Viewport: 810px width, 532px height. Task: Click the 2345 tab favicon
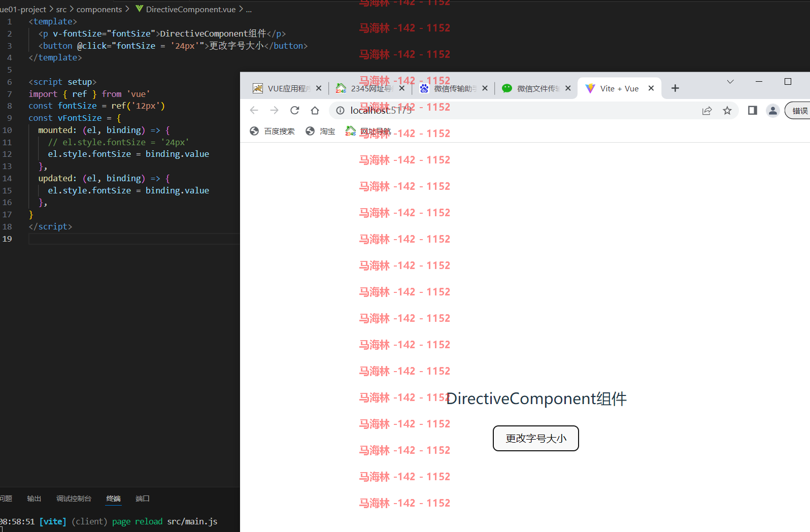[341, 88]
